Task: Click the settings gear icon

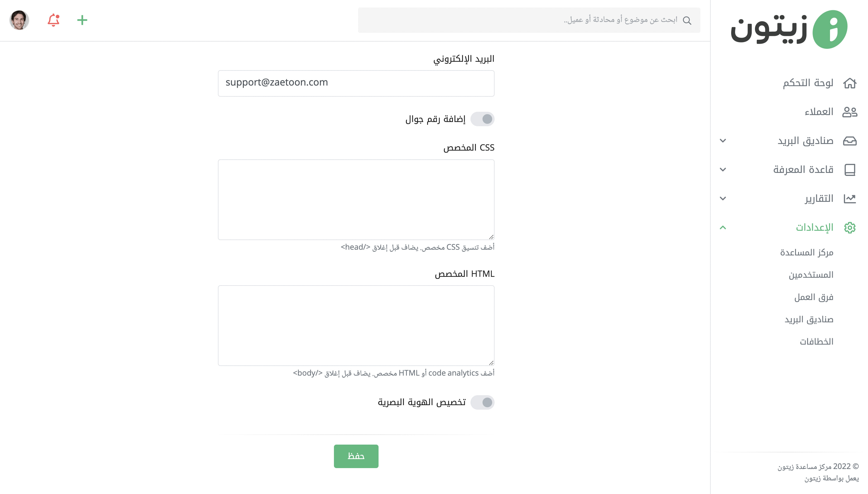Action: (850, 227)
